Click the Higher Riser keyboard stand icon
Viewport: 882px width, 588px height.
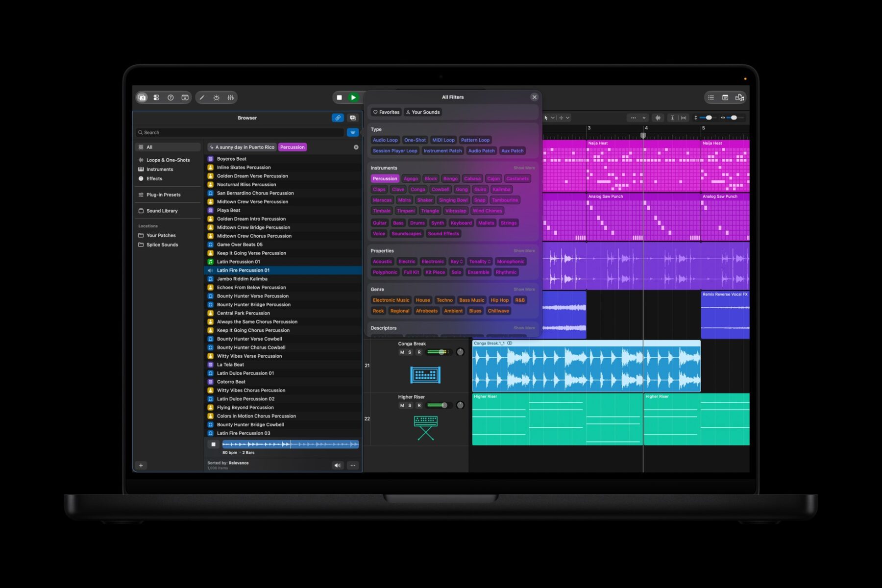click(x=425, y=428)
